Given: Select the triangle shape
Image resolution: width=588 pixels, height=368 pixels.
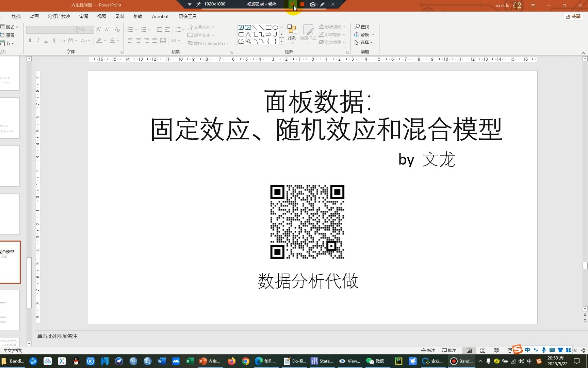Looking at the screenshot, I should (x=248, y=34).
